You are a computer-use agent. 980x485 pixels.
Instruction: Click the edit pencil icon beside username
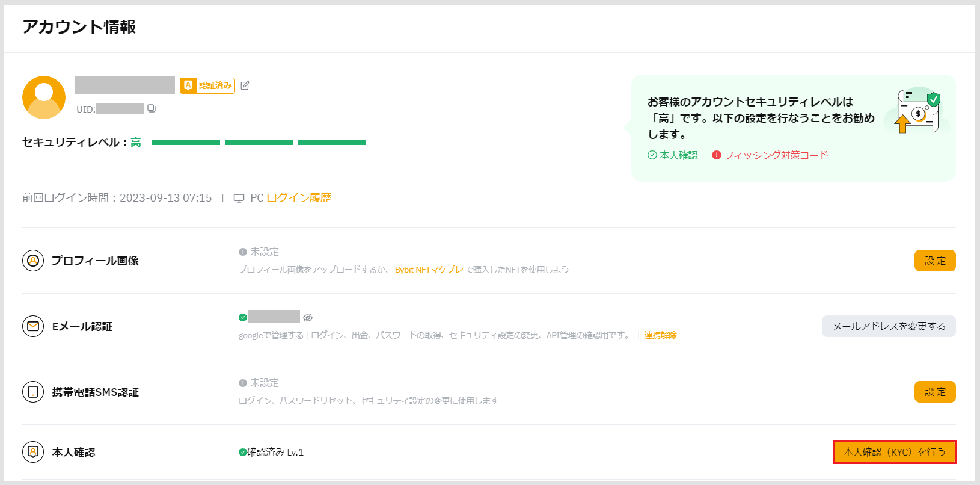coord(245,85)
